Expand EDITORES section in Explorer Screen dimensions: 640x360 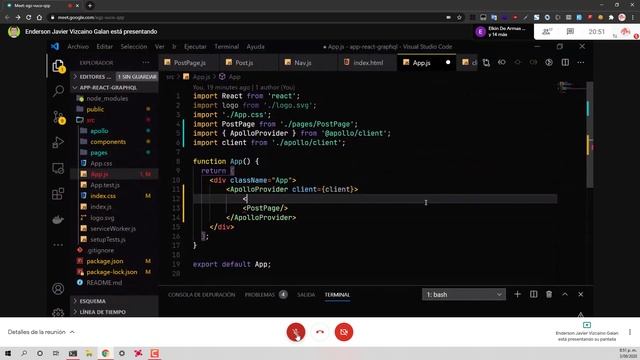coord(114,77)
